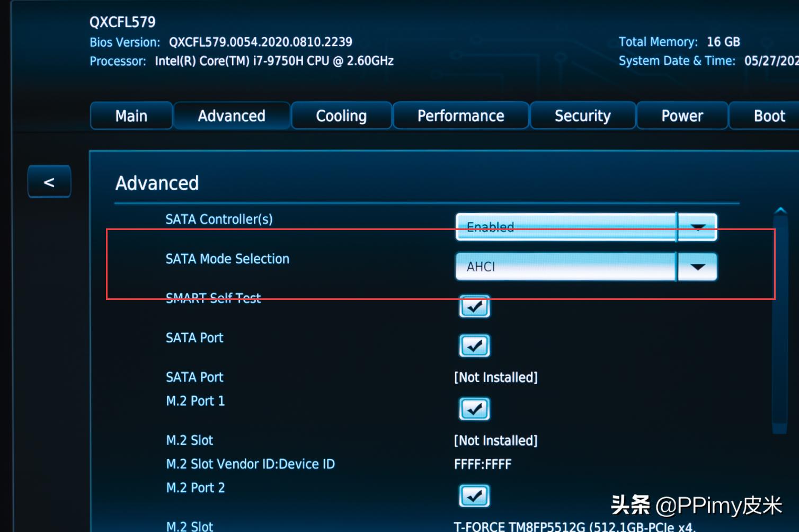Uncheck the SATA Port checkbox
This screenshot has width=799, height=532.
click(474, 345)
